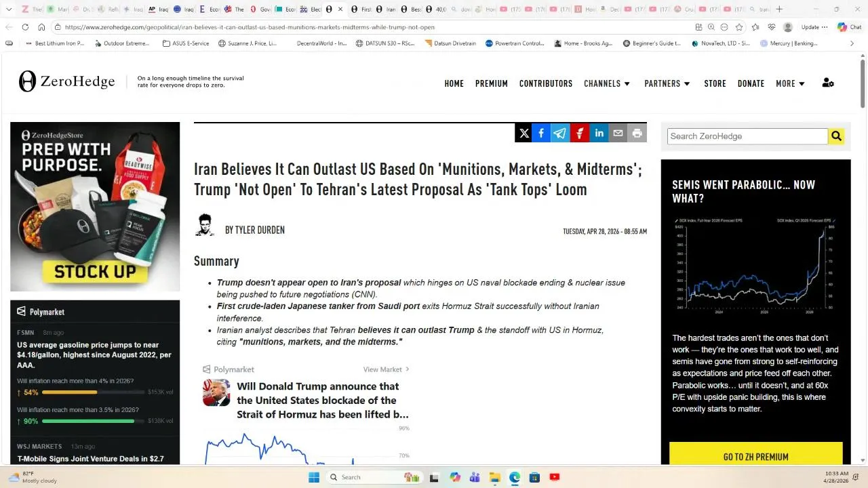Click the yellow search magnifier button
This screenshot has width=868, height=488.
tap(836, 136)
